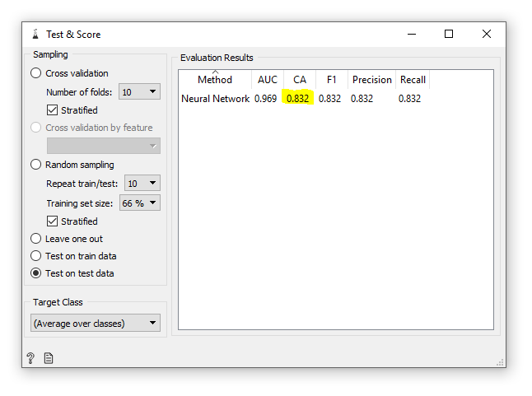Toggle Stratified checkbox under Cross validation

53,110
